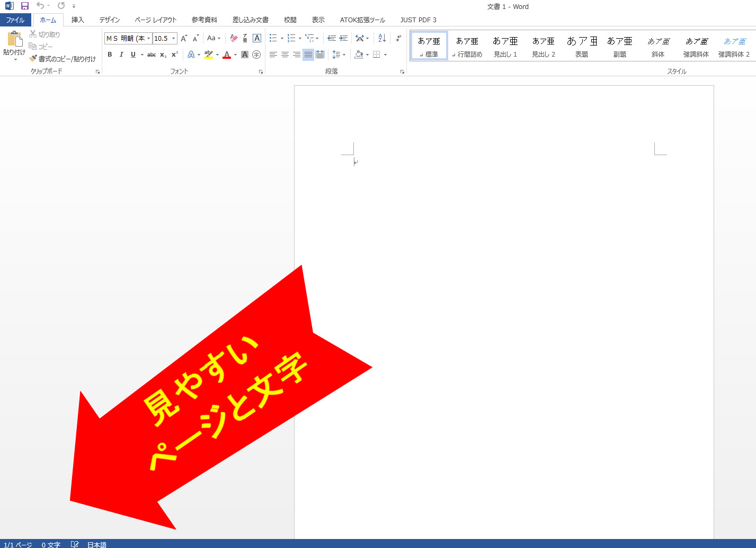Screen dimensions: 756x548
Task: Click the paragraph shading paint bucket
Action: 359,55
